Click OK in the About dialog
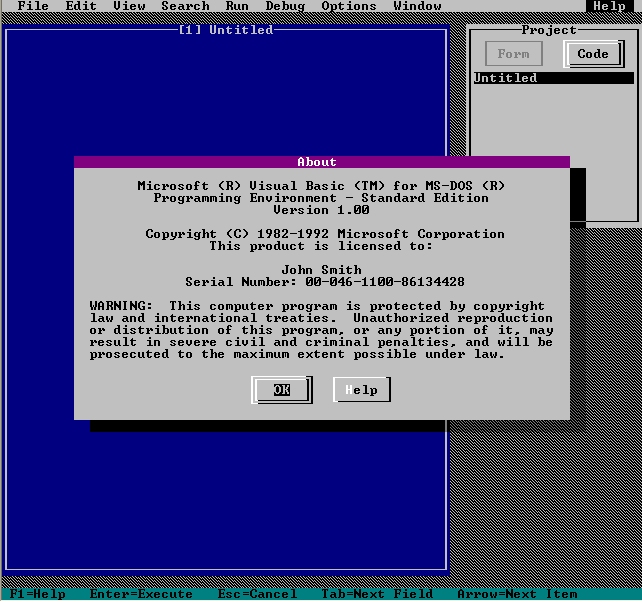The image size is (642, 602). pos(282,389)
